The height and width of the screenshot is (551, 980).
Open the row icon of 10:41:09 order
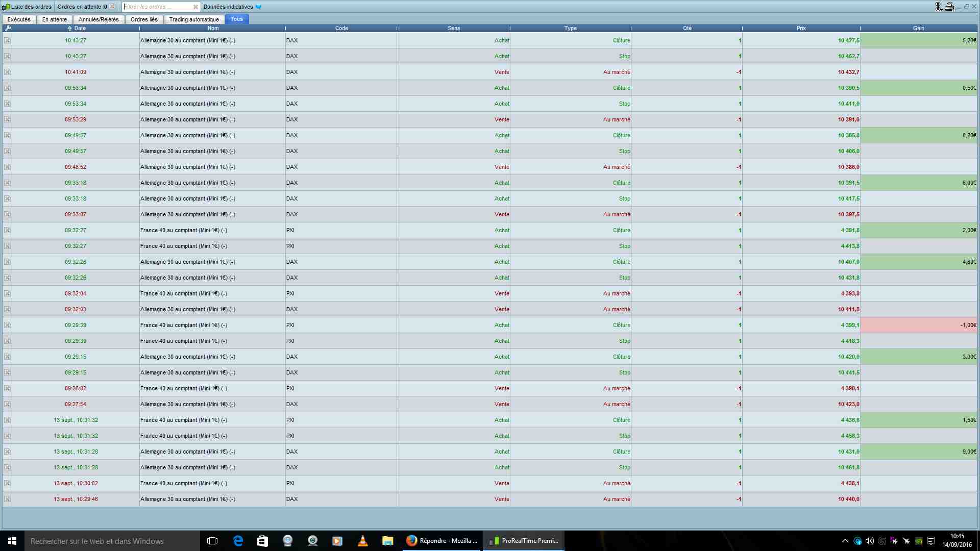tap(7, 72)
